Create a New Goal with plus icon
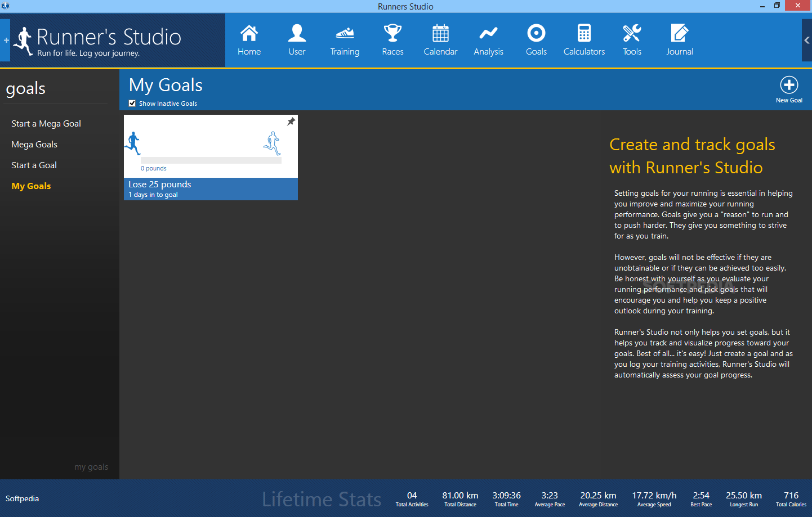This screenshot has height=517, width=812. point(789,85)
